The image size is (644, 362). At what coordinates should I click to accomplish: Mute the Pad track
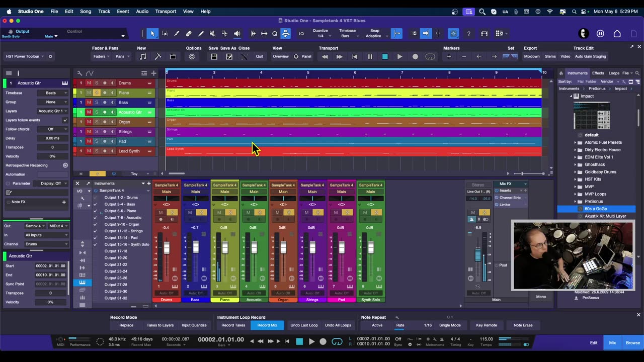(x=89, y=141)
